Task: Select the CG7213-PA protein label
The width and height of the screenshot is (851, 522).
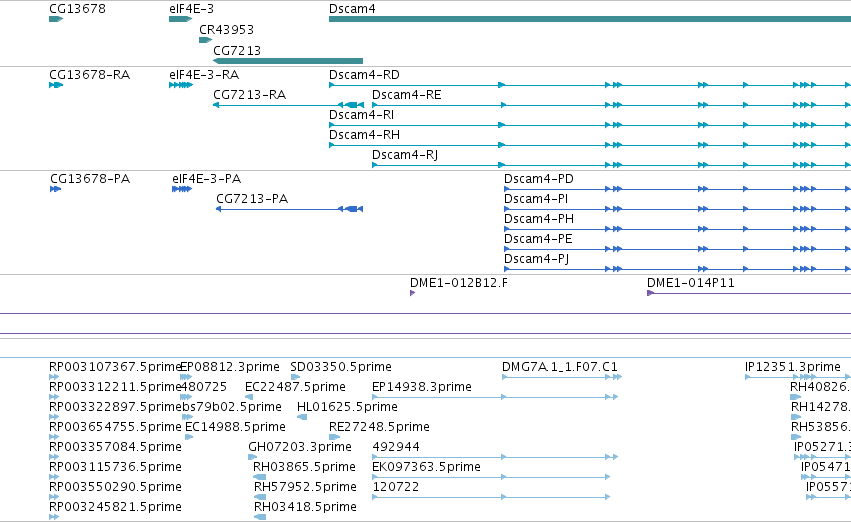Action: [252, 199]
